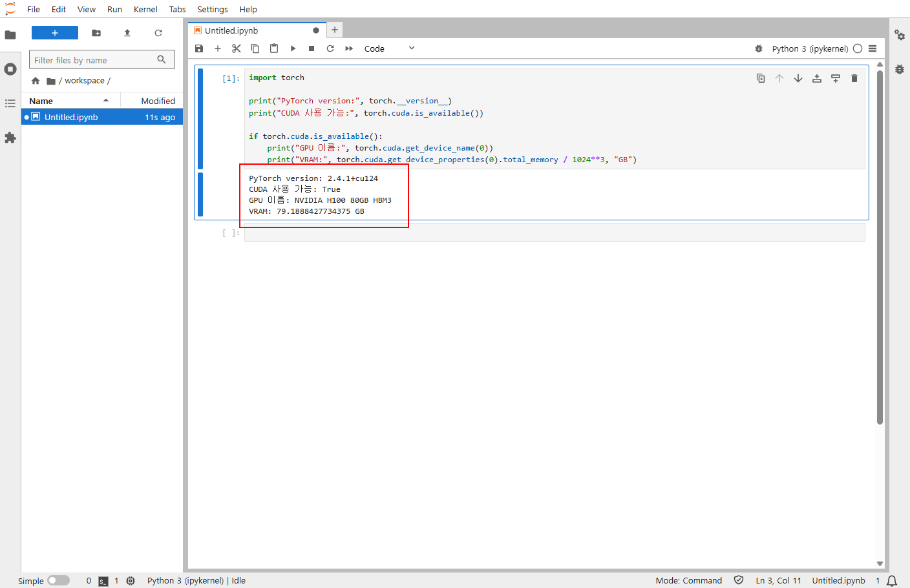Click the notebook vertical scrollbar
The image size is (910, 588).
pyautogui.click(x=880, y=246)
